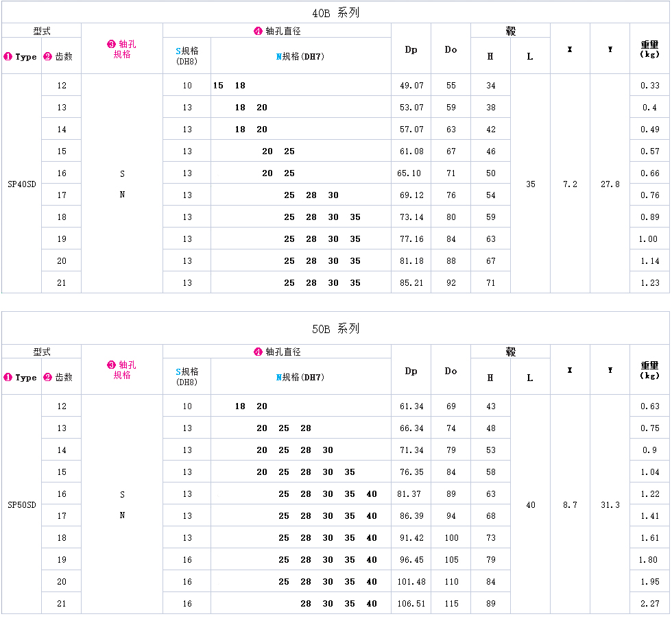Image resolution: width=672 pixels, height=623 pixels.
Task: Click the X value 8.7 cell
Action: [x=570, y=505]
